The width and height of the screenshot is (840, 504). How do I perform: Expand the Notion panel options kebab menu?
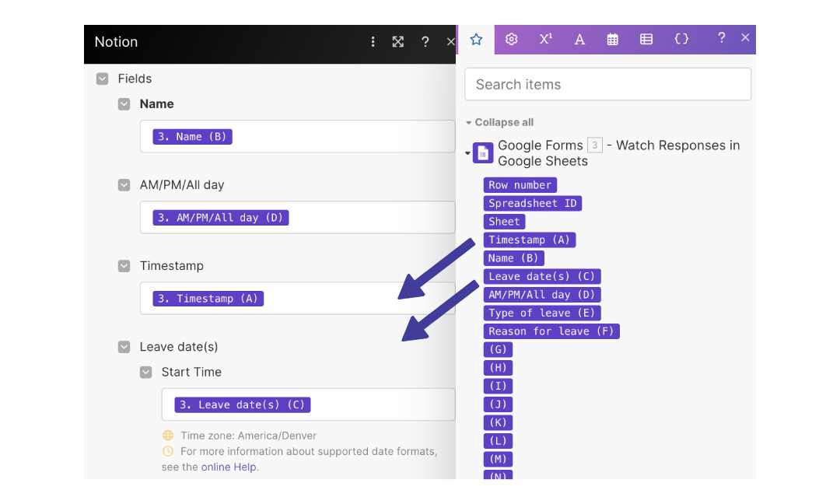373,42
